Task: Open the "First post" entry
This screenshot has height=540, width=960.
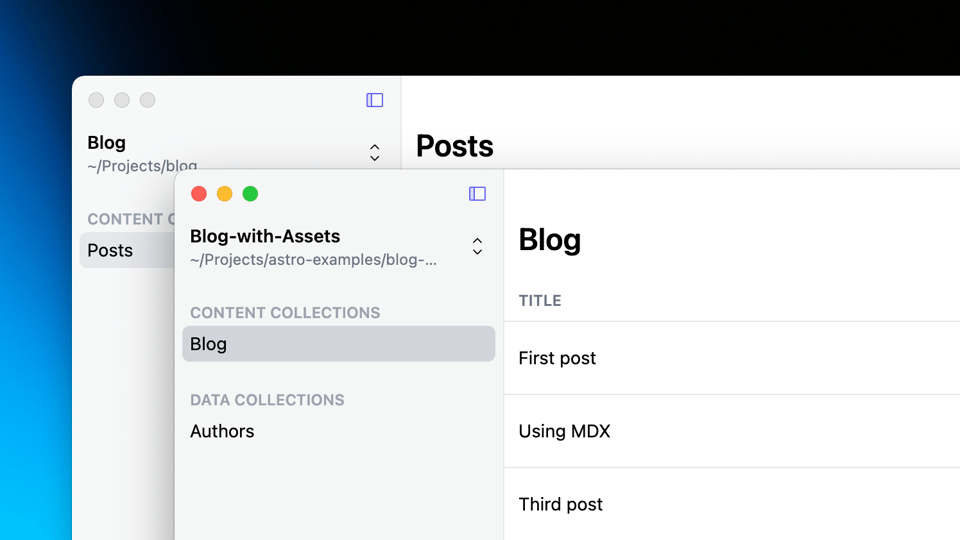Action: tap(557, 358)
